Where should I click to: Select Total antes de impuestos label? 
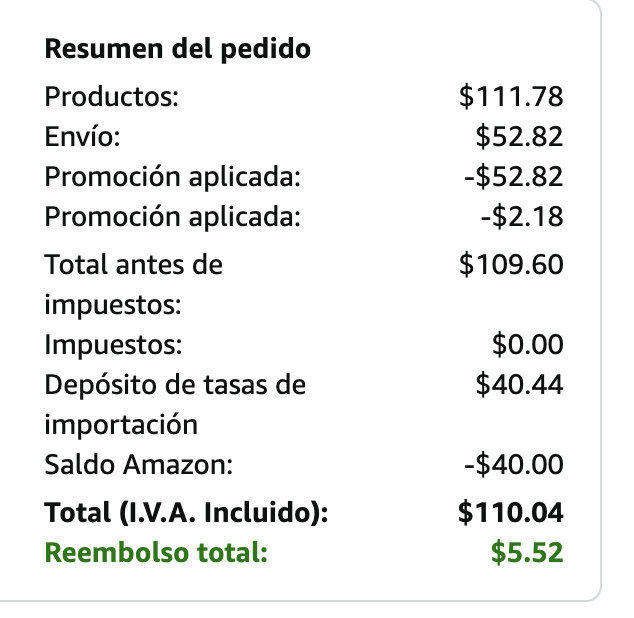pos(133,284)
